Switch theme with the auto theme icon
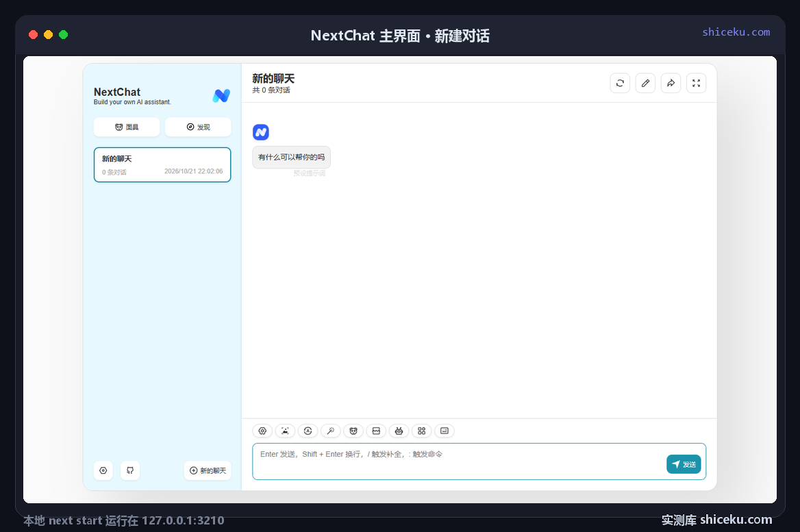Screen dimensions: 800x532 308,431
